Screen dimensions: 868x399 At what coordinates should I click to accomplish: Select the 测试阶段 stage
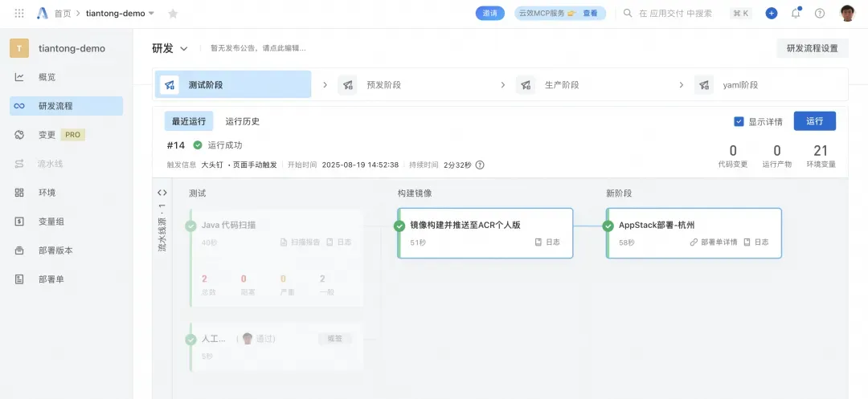(x=233, y=85)
